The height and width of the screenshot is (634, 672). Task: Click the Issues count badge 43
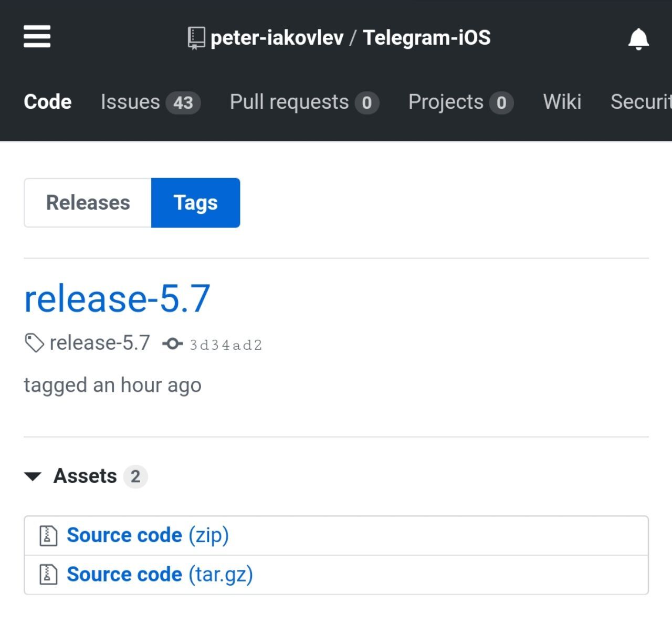[x=183, y=103]
